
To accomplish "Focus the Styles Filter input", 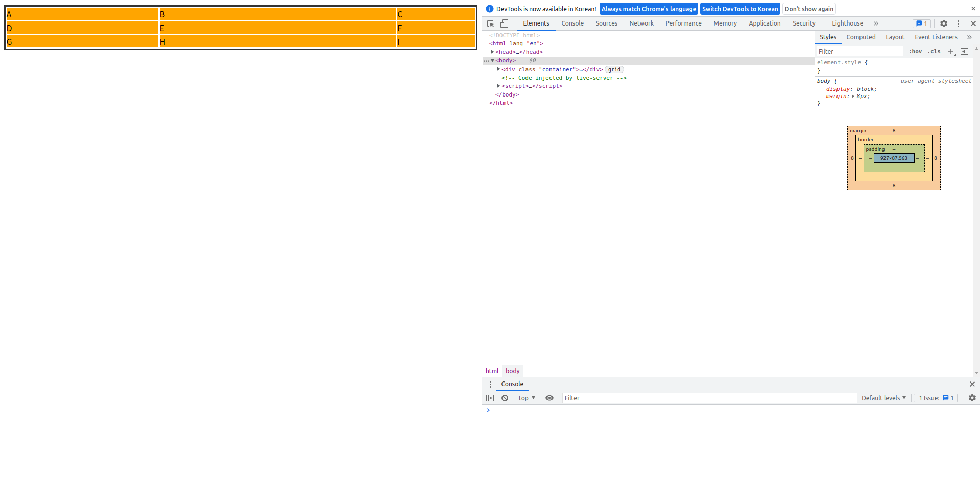I will pos(860,51).
